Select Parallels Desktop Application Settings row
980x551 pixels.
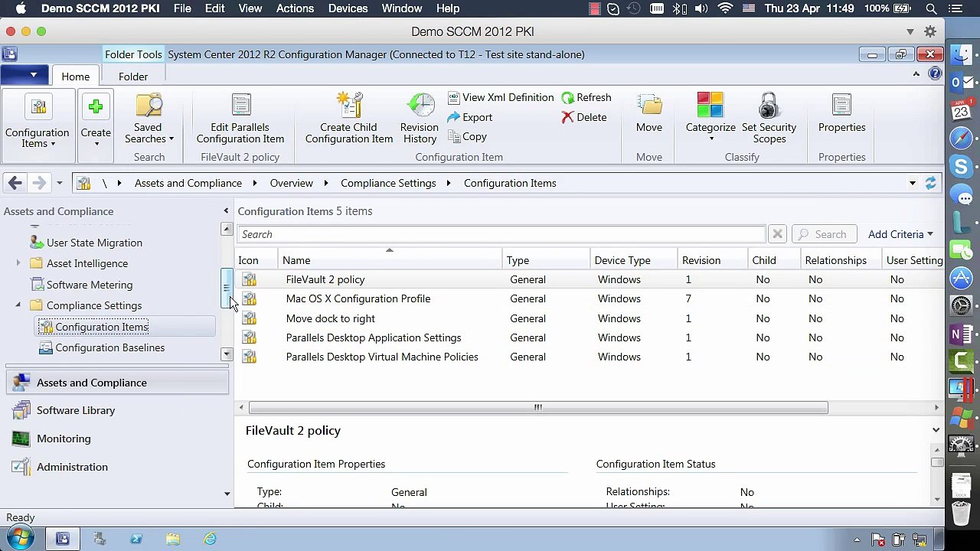click(x=590, y=337)
